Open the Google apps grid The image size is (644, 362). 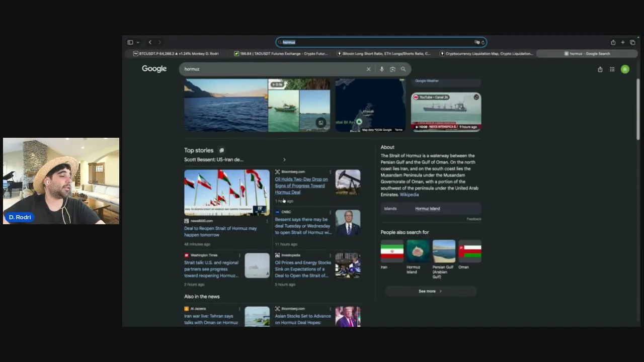[612, 69]
